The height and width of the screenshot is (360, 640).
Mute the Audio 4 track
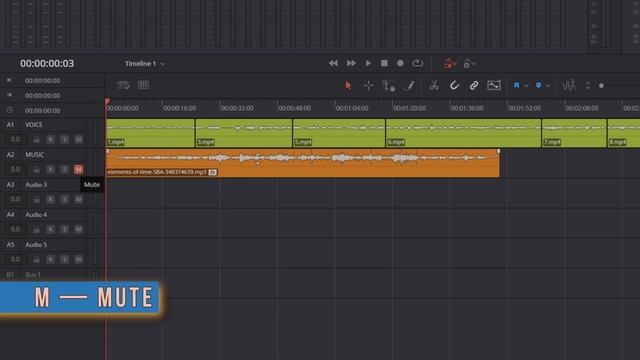tap(79, 229)
